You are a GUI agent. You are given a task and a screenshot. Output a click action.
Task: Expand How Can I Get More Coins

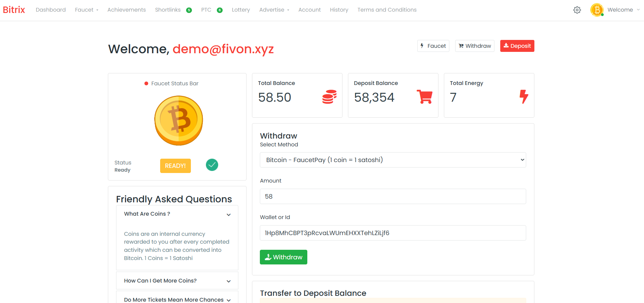(177, 281)
